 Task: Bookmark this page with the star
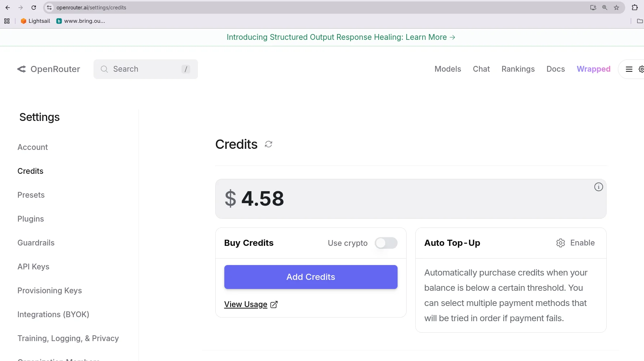tap(616, 8)
